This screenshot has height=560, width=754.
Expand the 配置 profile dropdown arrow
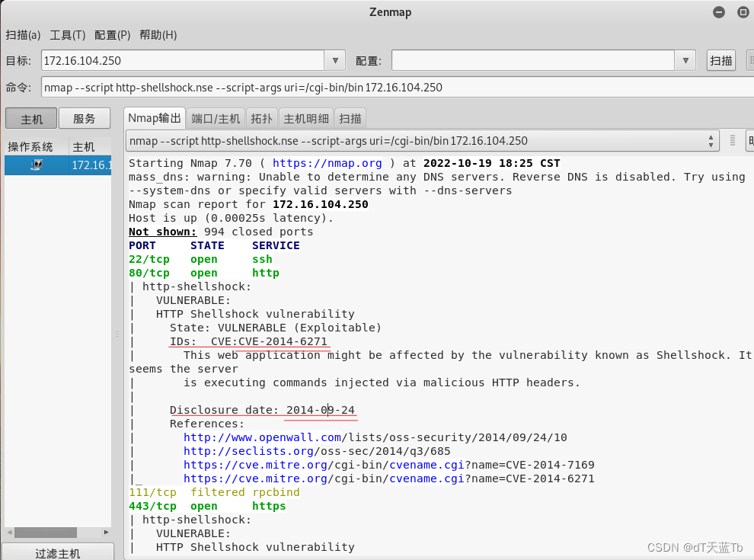685,61
